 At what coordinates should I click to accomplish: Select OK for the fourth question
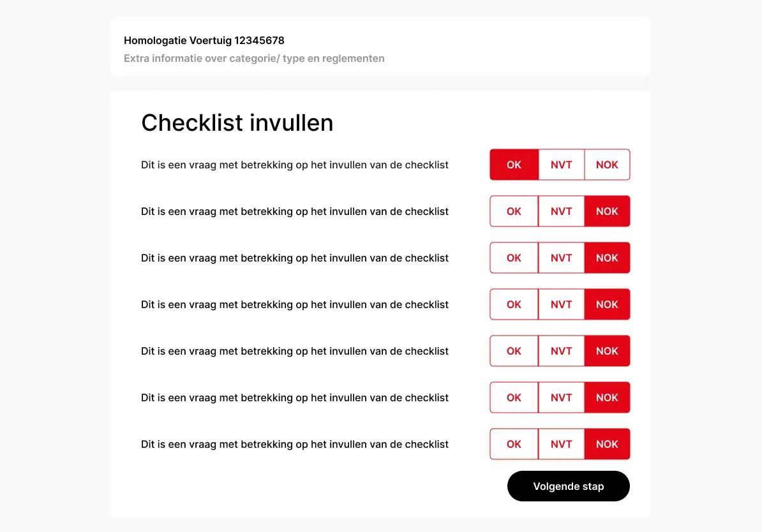pyautogui.click(x=514, y=304)
